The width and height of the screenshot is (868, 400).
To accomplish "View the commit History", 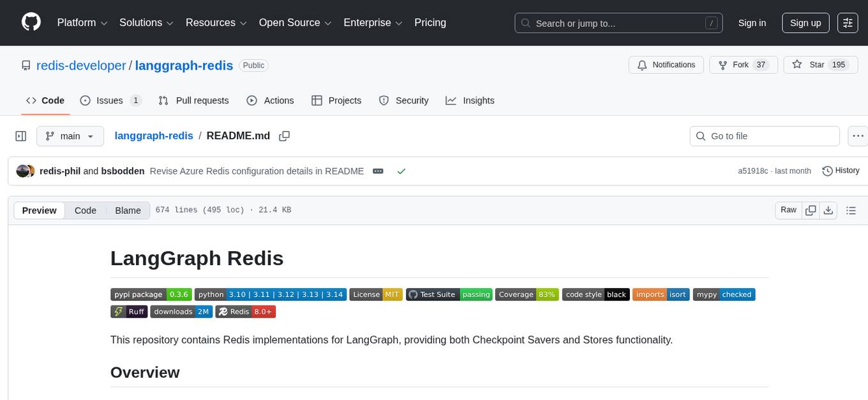I will (841, 171).
